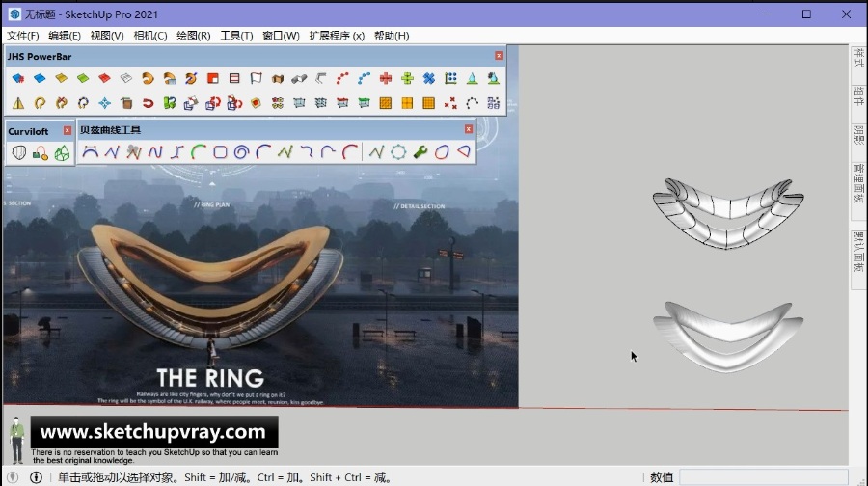Click the blue dot grid icon
This screenshot has width=868, height=486.
[450, 79]
